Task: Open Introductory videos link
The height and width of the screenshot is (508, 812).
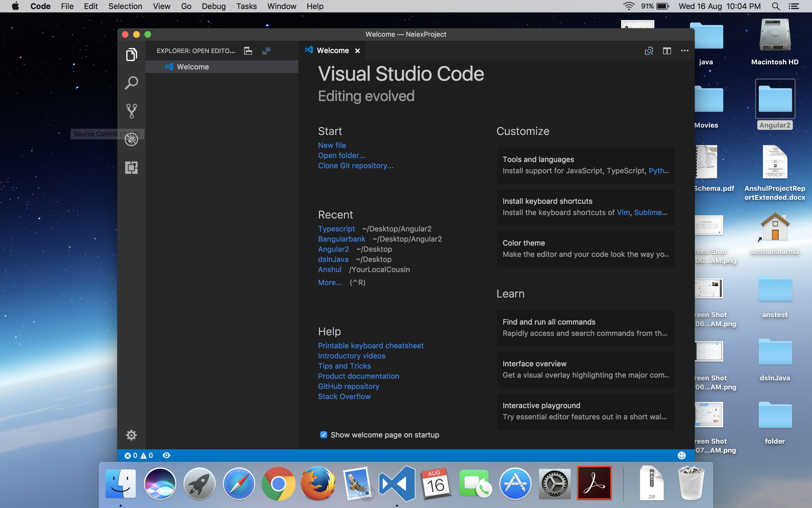Action: click(352, 356)
